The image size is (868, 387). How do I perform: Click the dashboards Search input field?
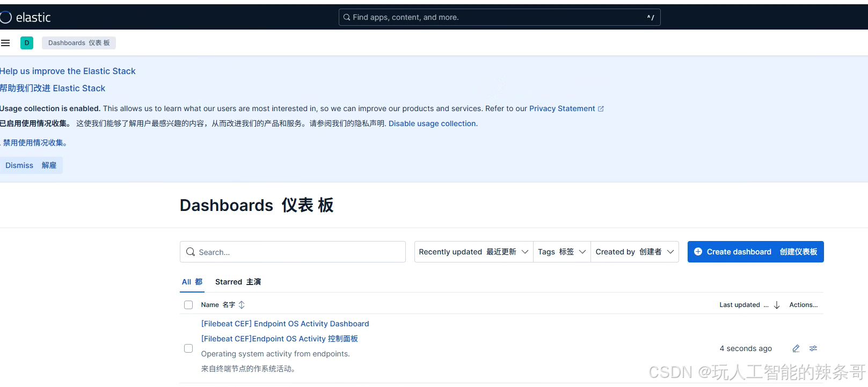[293, 252]
